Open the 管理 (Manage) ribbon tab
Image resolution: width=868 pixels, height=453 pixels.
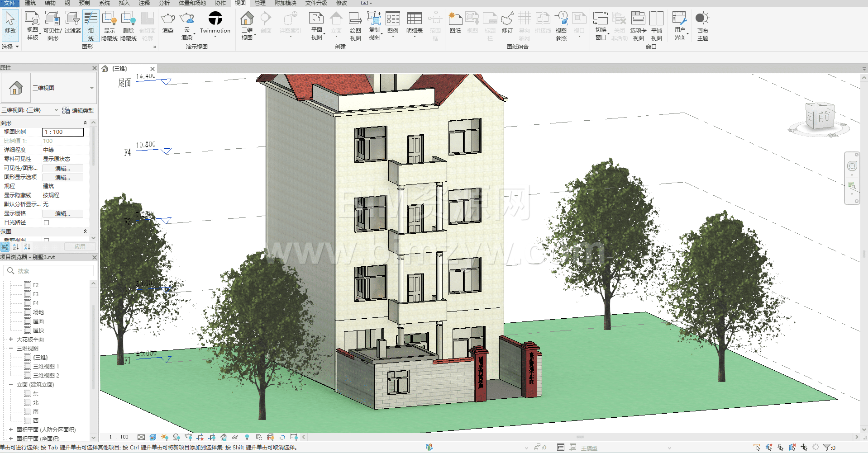point(260,3)
